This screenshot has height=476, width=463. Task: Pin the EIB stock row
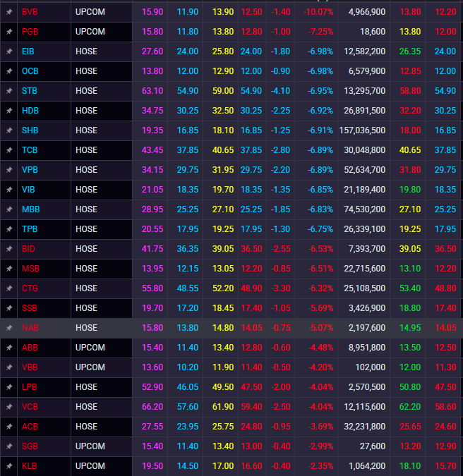(x=8, y=51)
